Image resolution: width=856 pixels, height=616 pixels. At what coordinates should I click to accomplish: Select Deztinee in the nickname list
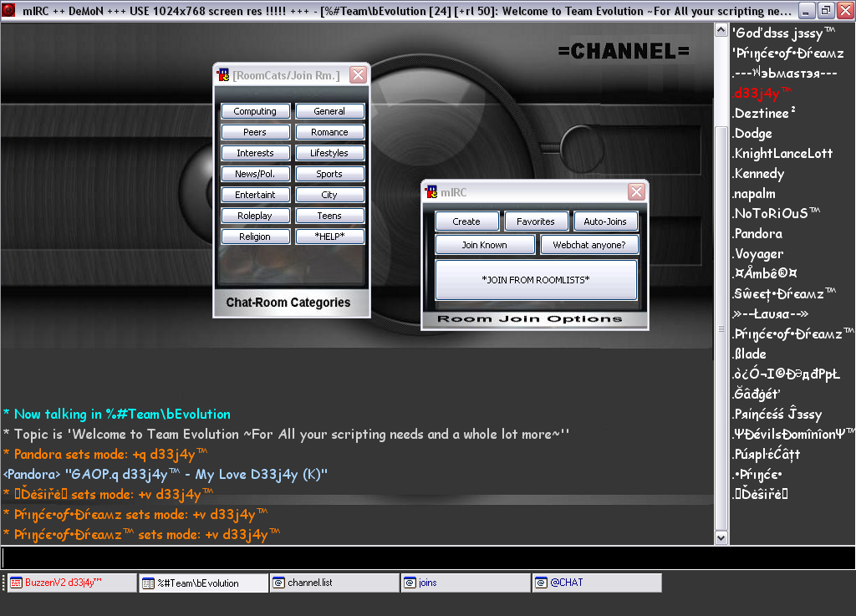pyautogui.click(x=764, y=114)
